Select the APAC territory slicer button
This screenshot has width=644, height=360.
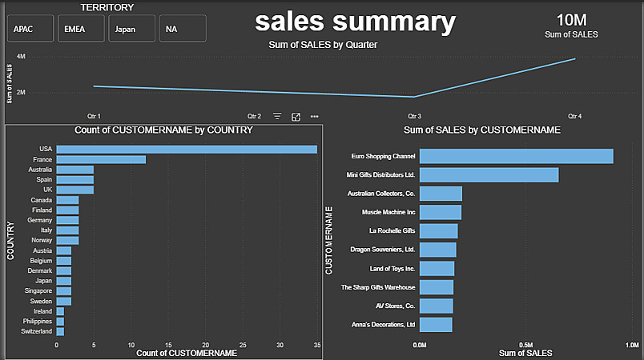tap(30, 28)
